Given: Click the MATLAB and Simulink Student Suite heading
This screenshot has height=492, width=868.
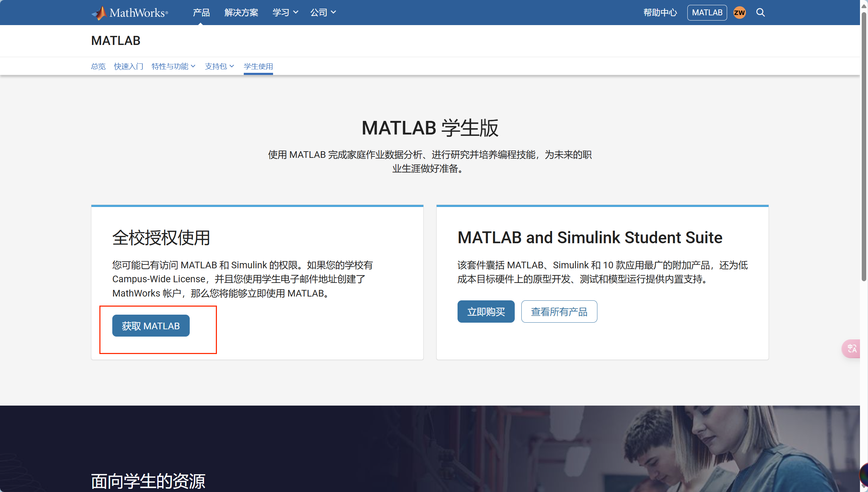Looking at the screenshot, I should coord(590,238).
